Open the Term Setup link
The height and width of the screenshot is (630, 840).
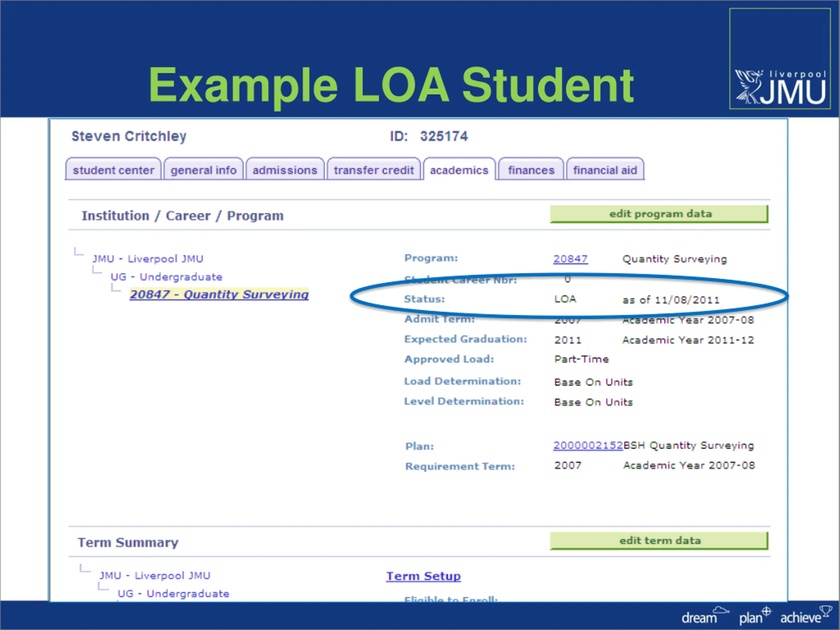click(x=423, y=576)
